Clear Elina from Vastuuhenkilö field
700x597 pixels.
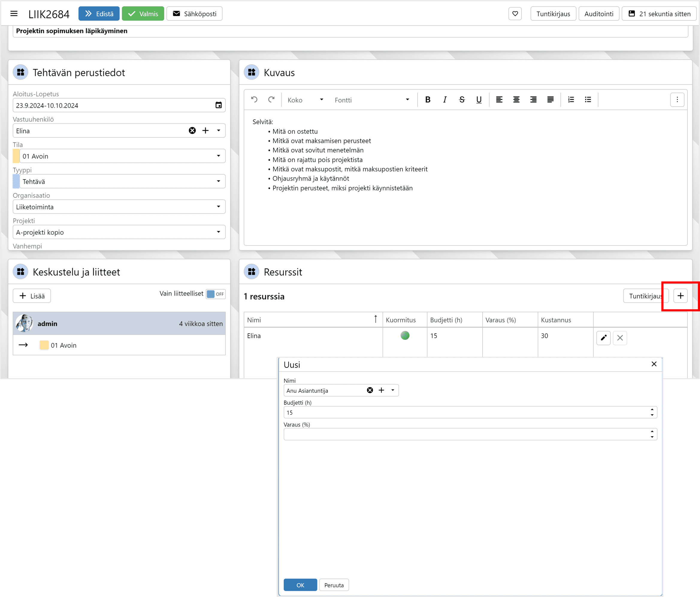[192, 131]
